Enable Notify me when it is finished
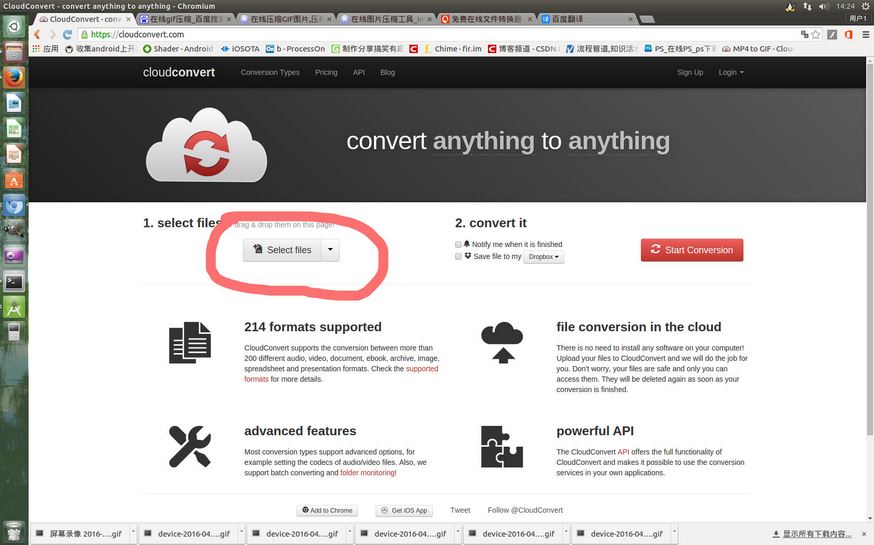 point(458,245)
